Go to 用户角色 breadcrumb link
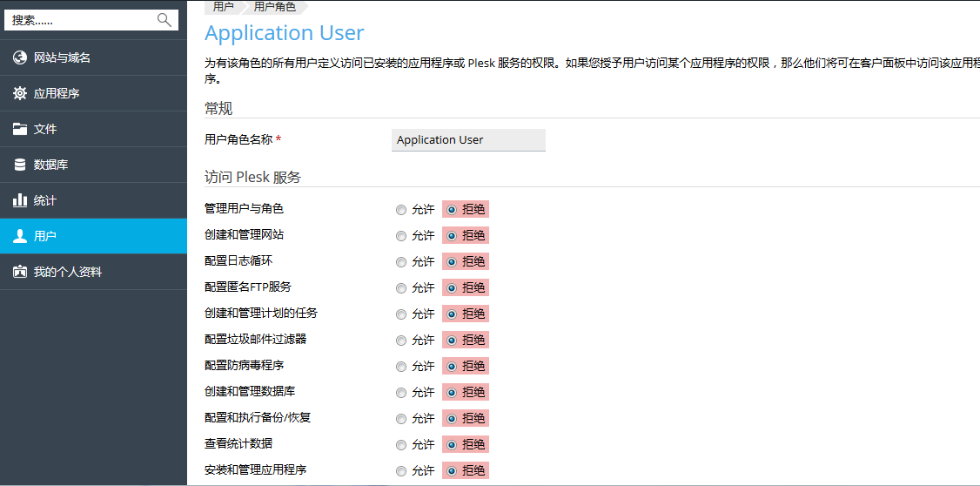 (274, 7)
